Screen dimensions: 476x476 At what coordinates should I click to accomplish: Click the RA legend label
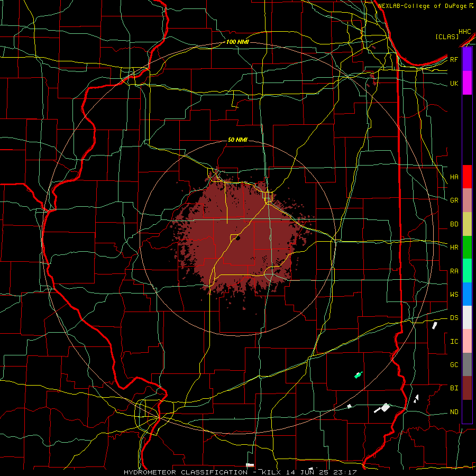tap(454, 271)
